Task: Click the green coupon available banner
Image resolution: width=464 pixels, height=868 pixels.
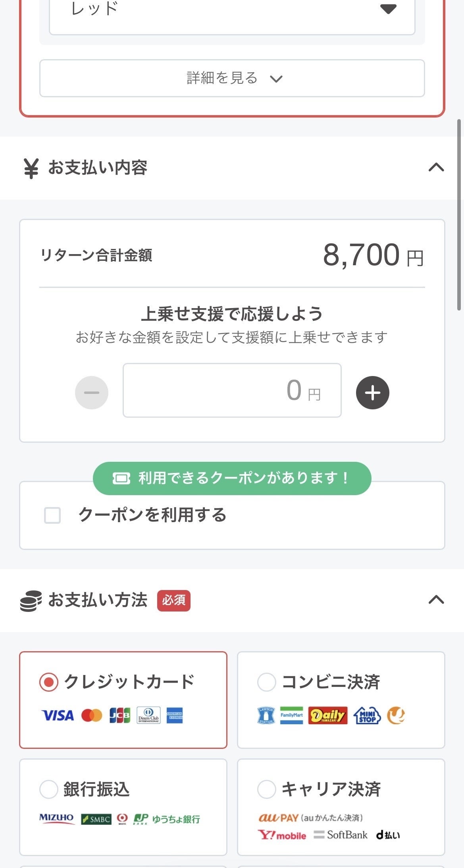Action: point(232,478)
